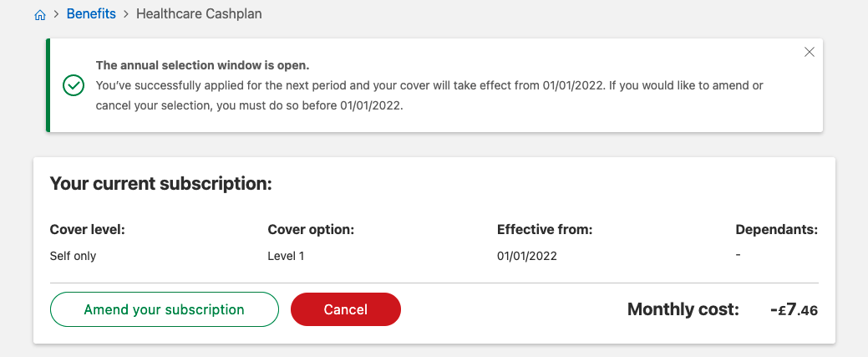Click the -£7.46 monthly cost amount
The width and height of the screenshot is (868, 357).
794,309
